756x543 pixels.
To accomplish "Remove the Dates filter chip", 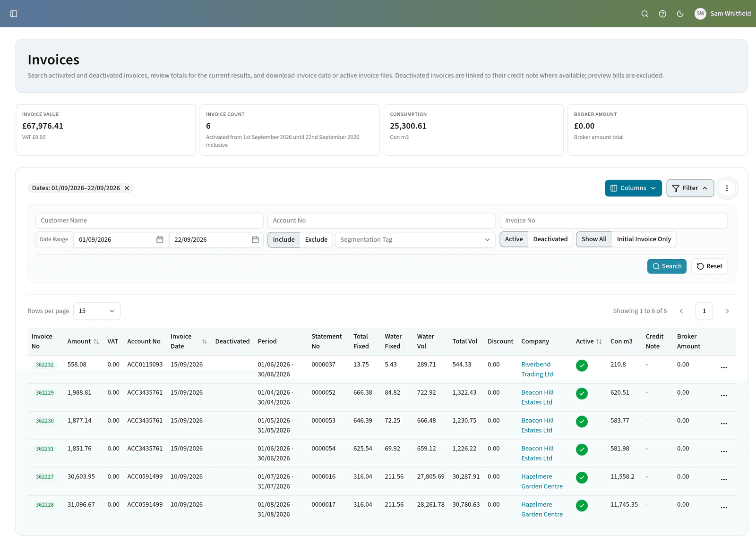I will tap(127, 188).
